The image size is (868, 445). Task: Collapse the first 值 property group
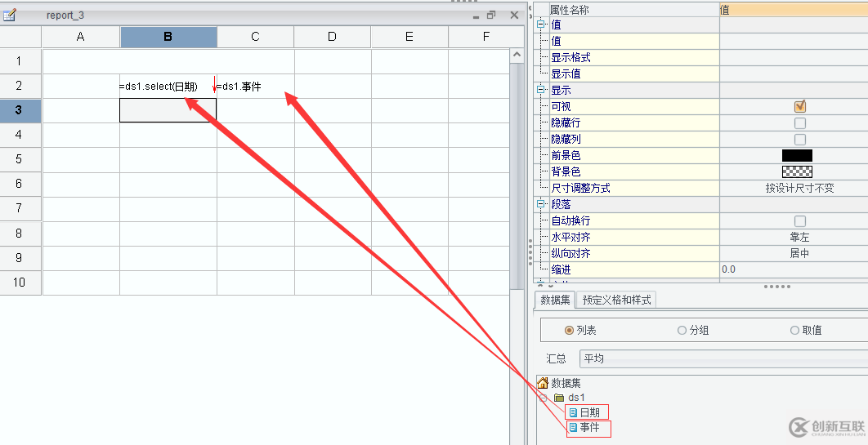540,24
